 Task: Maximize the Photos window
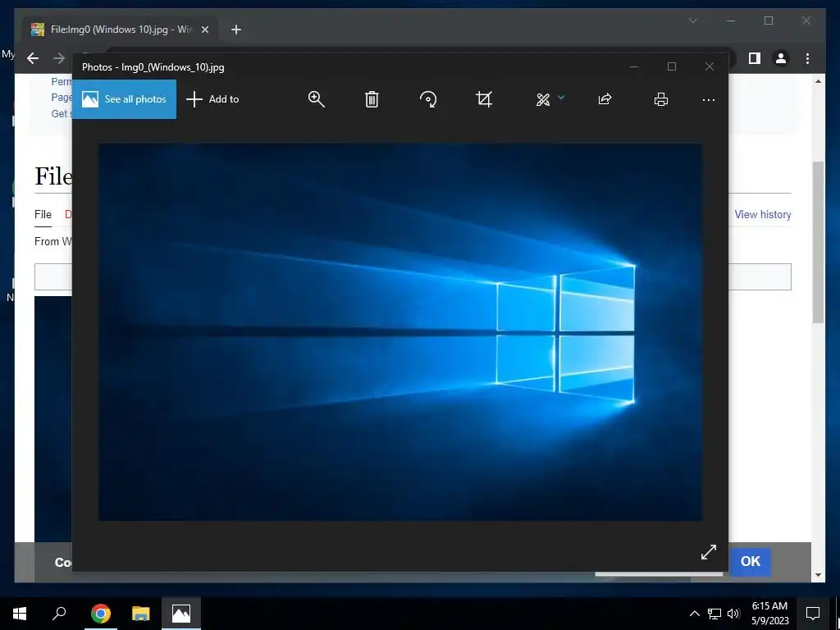(x=672, y=67)
